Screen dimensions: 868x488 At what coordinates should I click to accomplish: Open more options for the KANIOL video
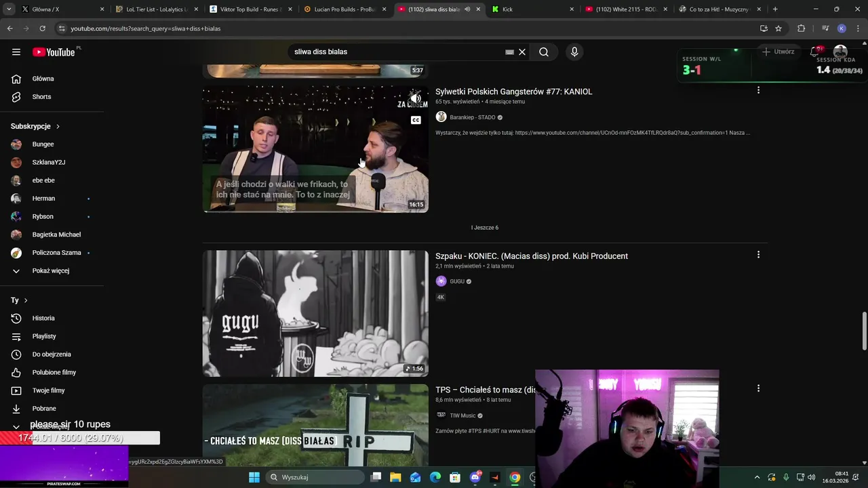coord(758,90)
